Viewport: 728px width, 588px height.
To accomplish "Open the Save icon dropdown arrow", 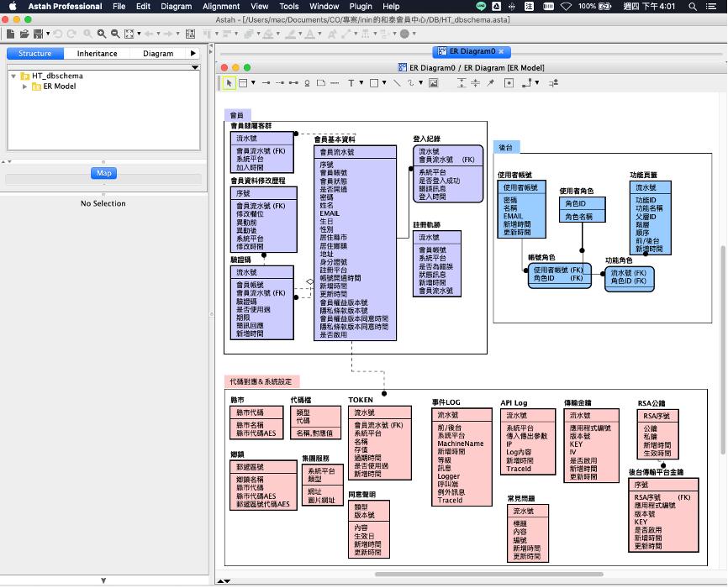I will point(47,34).
